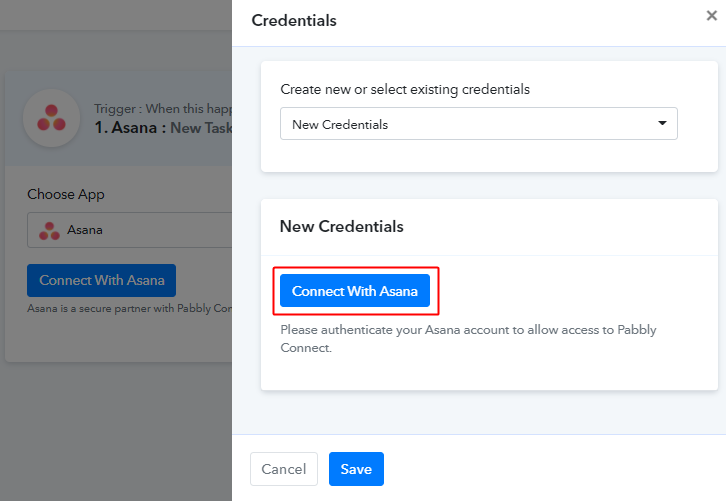Click the dropdown arrow in credentials selector

pyautogui.click(x=663, y=123)
